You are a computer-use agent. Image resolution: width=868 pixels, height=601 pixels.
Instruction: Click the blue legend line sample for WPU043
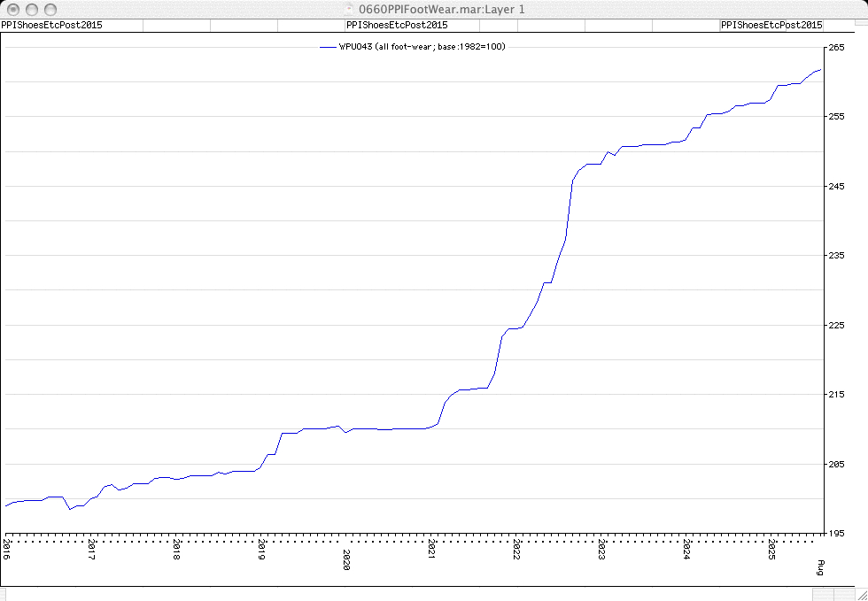point(328,47)
